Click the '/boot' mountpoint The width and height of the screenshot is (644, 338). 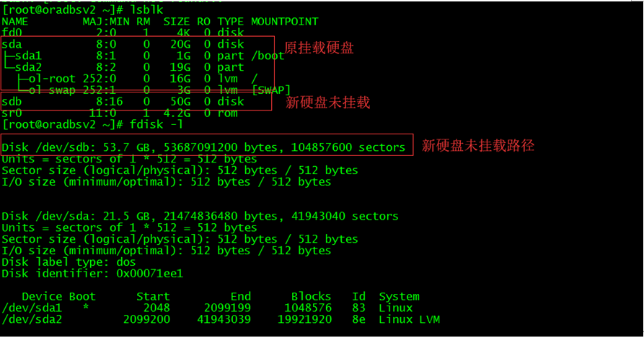click(x=268, y=56)
